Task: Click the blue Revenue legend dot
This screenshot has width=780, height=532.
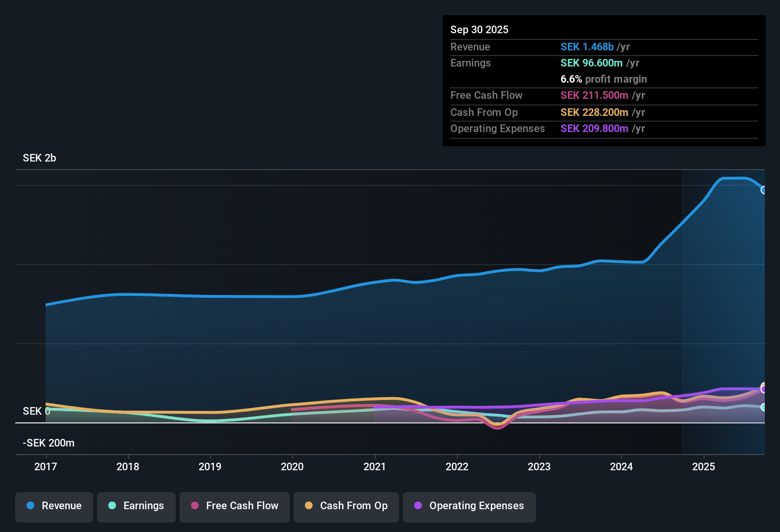Action: point(30,506)
